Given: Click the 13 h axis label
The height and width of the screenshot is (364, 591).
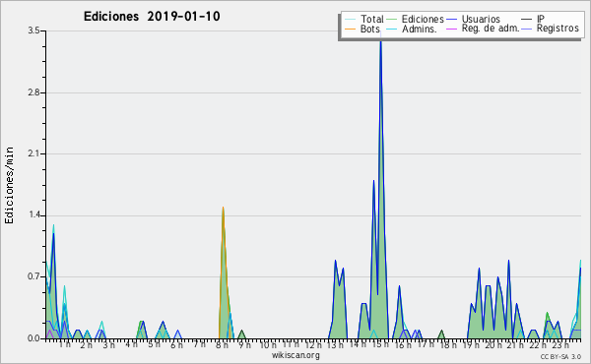Looking at the screenshot, I should pyautogui.click(x=335, y=344).
